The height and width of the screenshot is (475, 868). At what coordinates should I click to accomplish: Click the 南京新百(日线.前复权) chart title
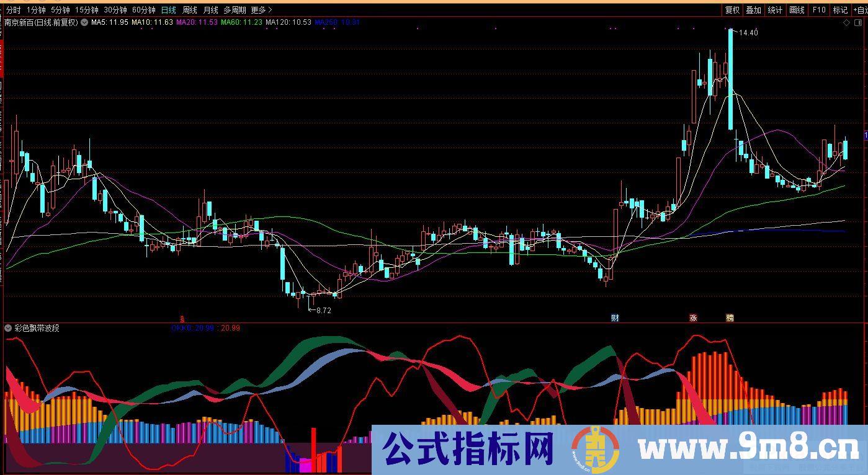click(x=41, y=22)
